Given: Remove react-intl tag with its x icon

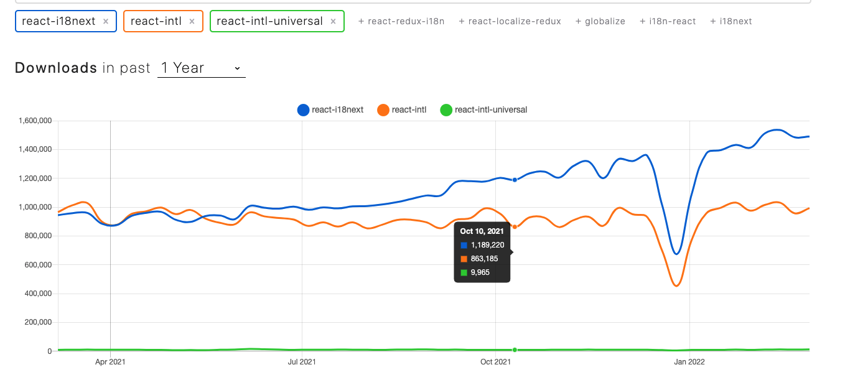Looking at the screenshot, I should tap(192, 22).
